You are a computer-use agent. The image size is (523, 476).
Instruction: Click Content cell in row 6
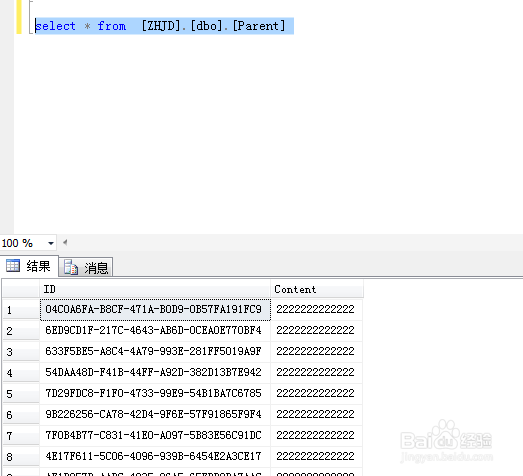coord(317,415)
